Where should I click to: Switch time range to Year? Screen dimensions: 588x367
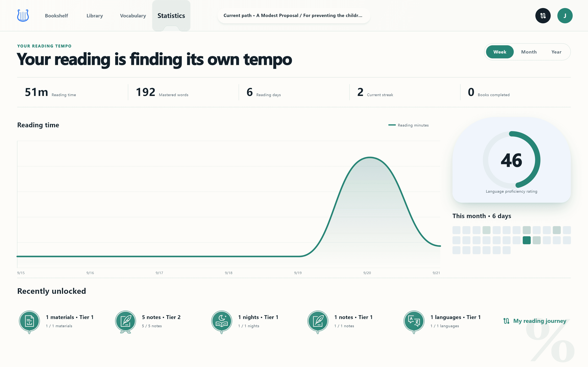[556, 52]
